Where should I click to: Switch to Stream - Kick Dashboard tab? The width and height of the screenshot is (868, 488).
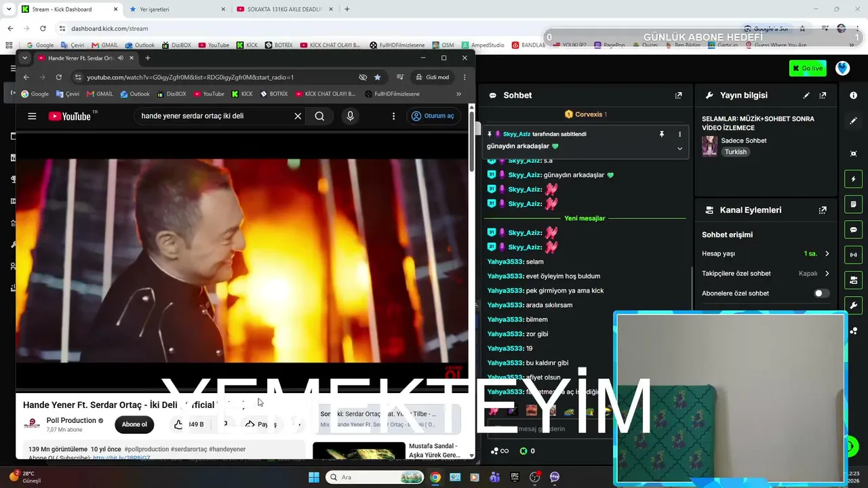coord(69,9)
